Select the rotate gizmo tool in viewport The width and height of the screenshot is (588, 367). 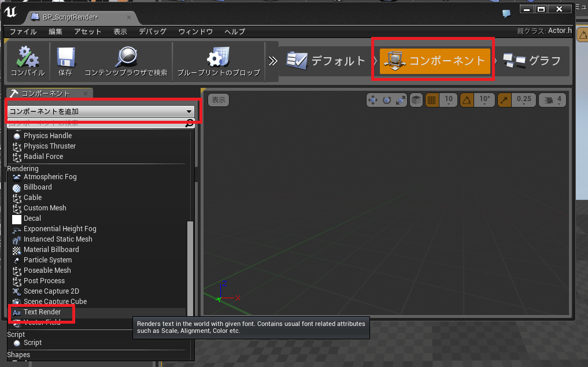[x=386, y=100]
